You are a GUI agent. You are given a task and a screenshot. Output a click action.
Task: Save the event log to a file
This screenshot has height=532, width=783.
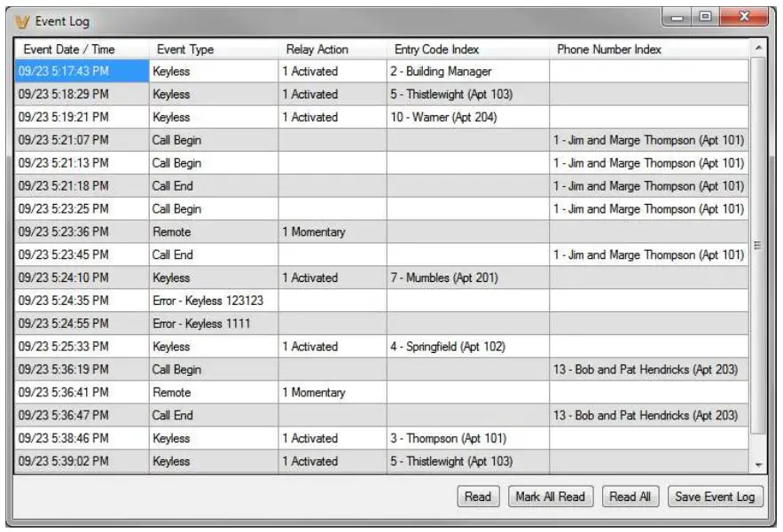coord(716,497)
